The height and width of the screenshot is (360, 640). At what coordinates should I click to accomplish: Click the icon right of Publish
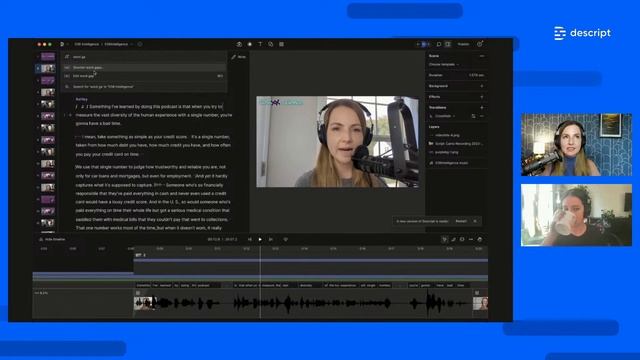coord(480,44)
